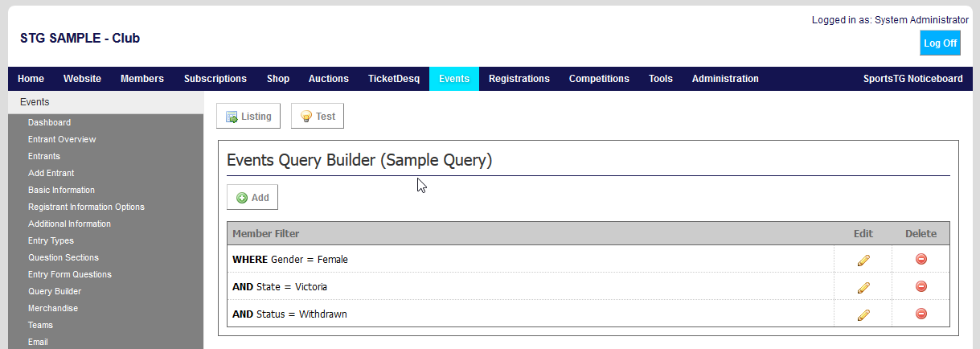Screen dimensions: 980x349
Task: Open Registrant Information Options
Action: [x=86, y=207]
